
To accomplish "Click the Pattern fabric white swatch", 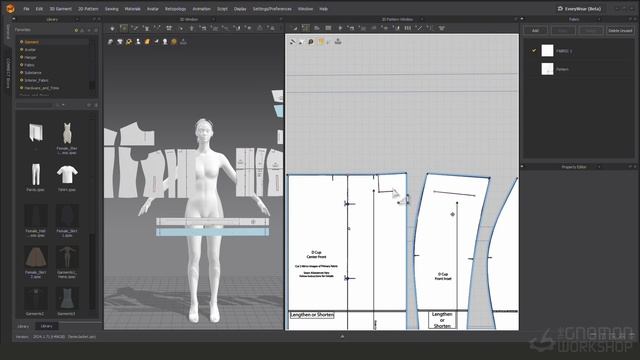I will (x=547, y=69).
